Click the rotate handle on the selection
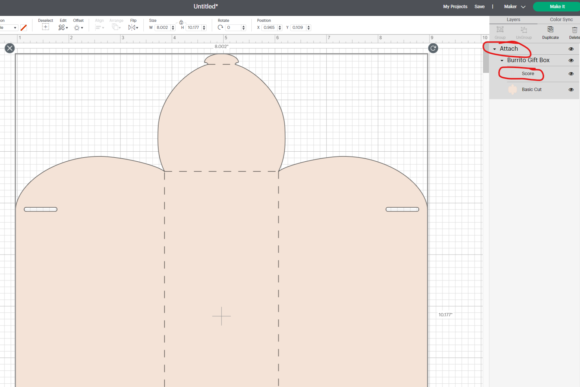This screenshot has width=580, height=387. [433, 48]
